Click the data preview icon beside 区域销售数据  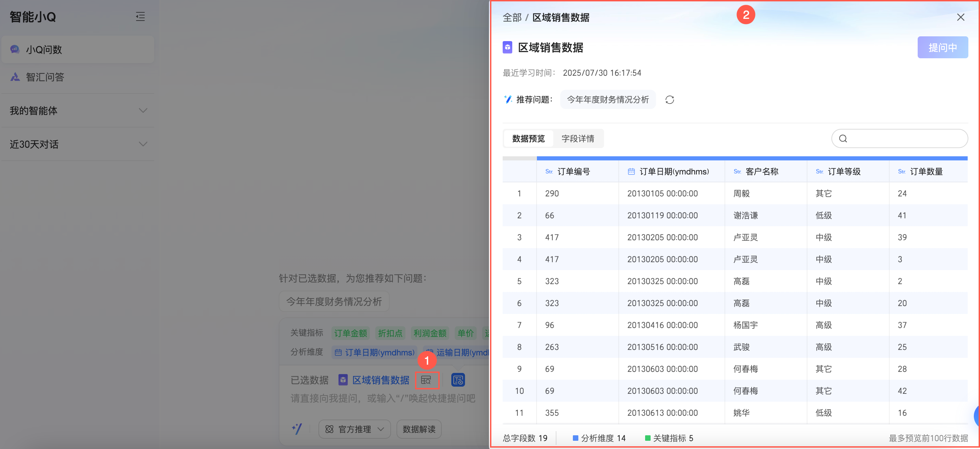click(x=426, y=380)
